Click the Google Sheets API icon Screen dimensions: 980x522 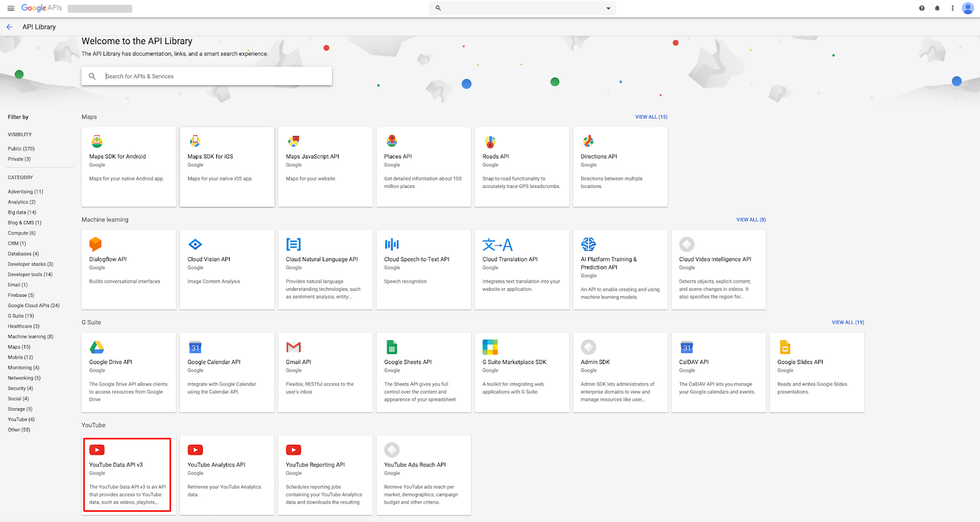click(392, 348)
